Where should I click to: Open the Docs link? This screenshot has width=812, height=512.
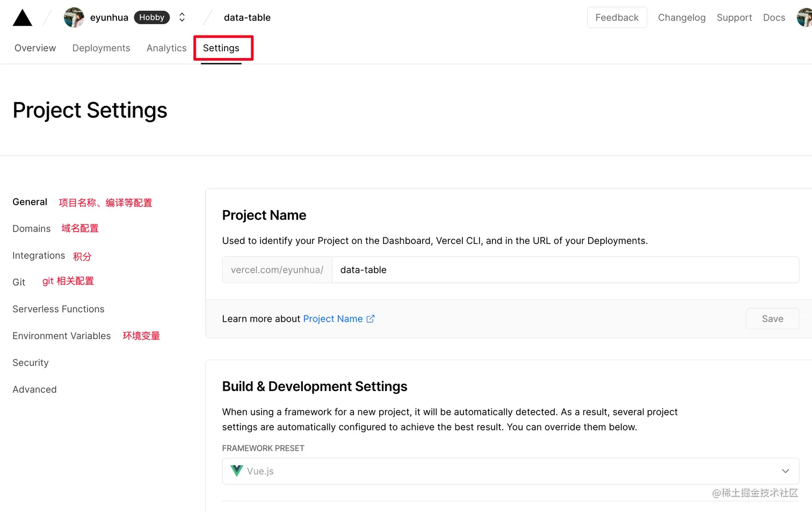[774, 18]
